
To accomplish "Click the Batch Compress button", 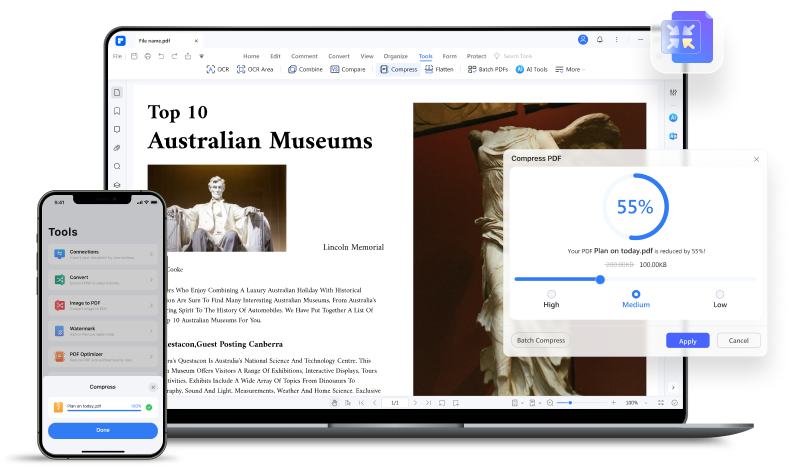I will point(541,340).
